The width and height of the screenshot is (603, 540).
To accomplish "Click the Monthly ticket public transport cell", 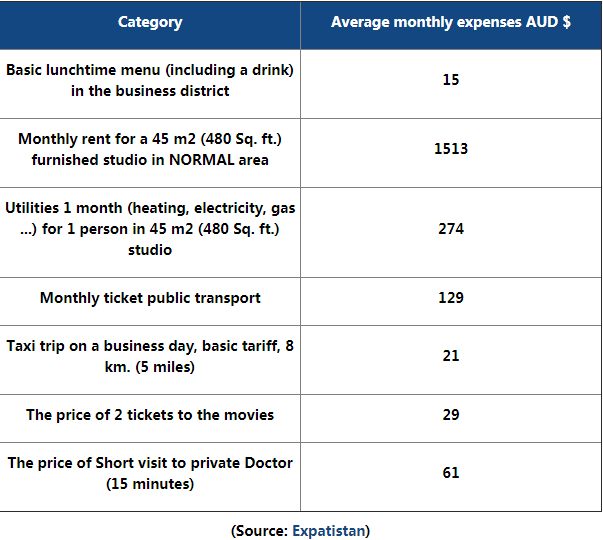I will [150, 298].
